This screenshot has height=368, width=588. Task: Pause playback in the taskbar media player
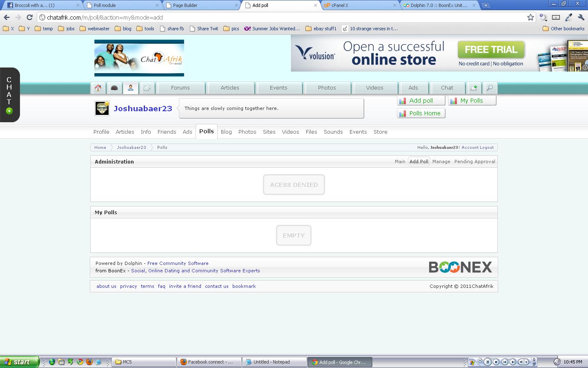click(x=488, y=362)
